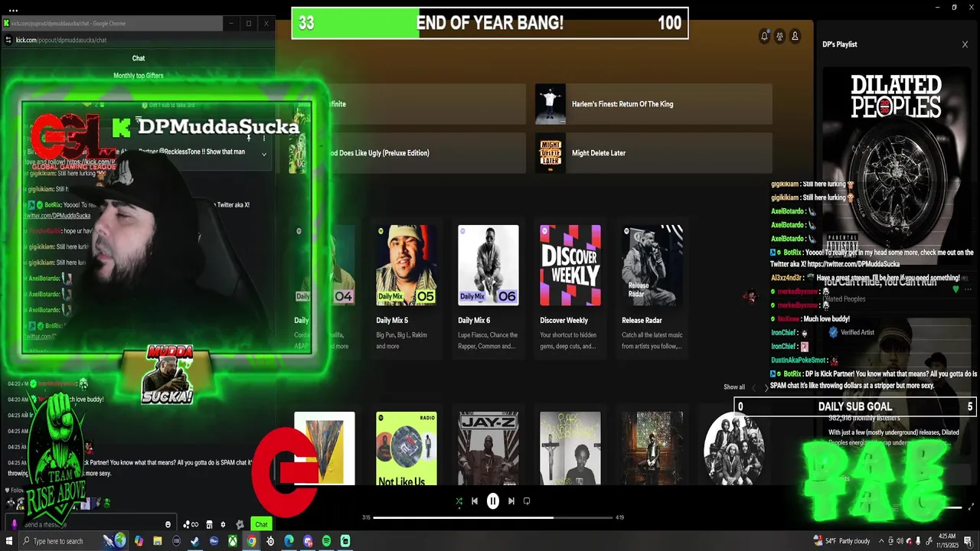Viewport: 980px width, 551px height.
Task: Click the Send a message field in Kick chat
Action: coord(92,524)
